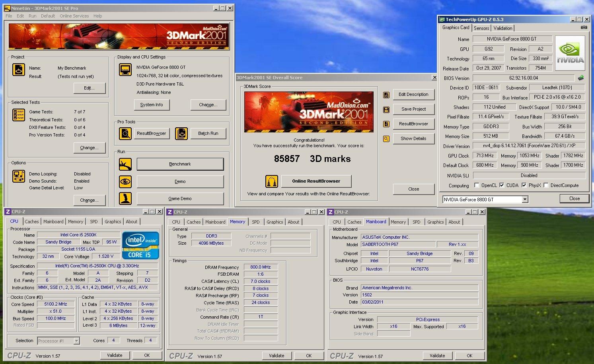The width and height of the screenshot is (594, 364).
Task: Open the Online Services menu
Action: [x=74, y=16]
